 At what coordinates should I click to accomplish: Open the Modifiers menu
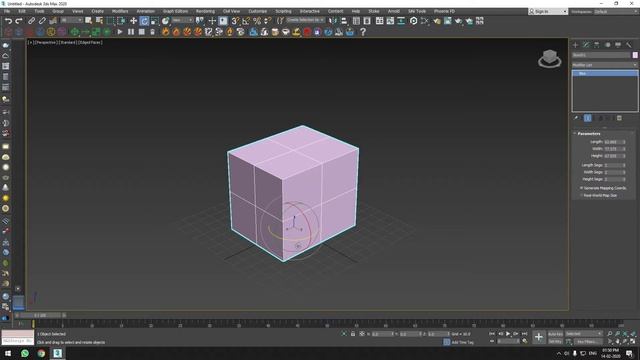coord(120,11)
